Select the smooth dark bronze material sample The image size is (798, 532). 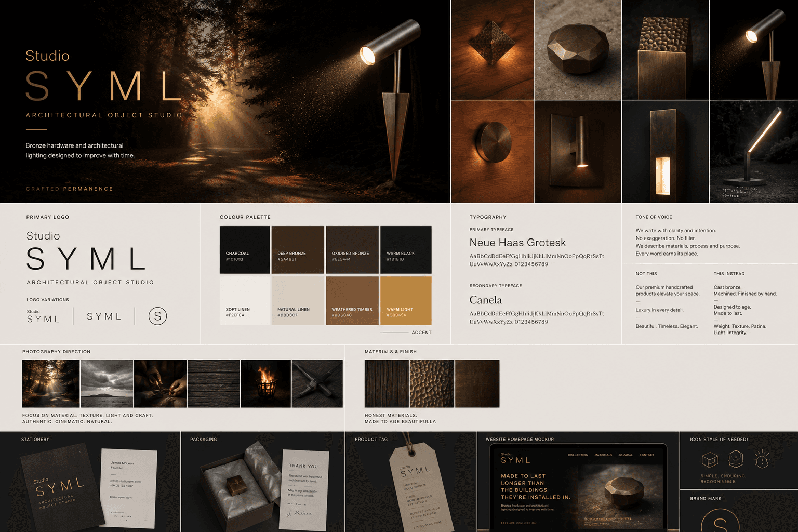pyautogui.click(x=477, y=383)
